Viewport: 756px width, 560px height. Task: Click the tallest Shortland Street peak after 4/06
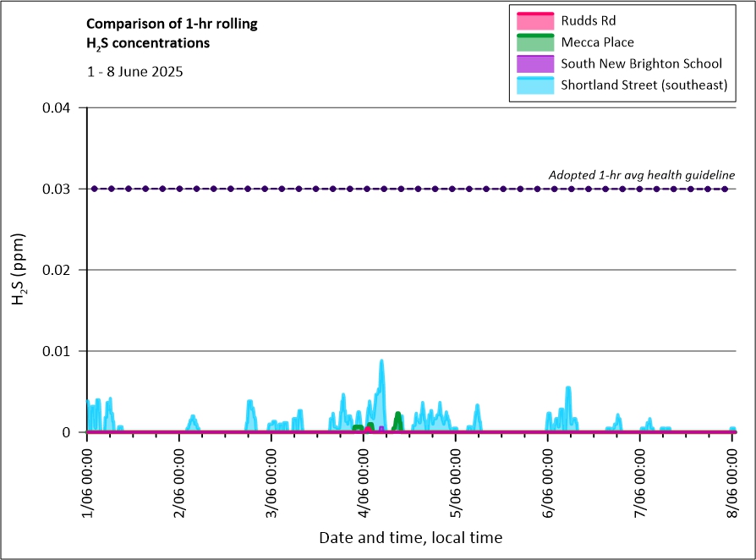point(381,363)
